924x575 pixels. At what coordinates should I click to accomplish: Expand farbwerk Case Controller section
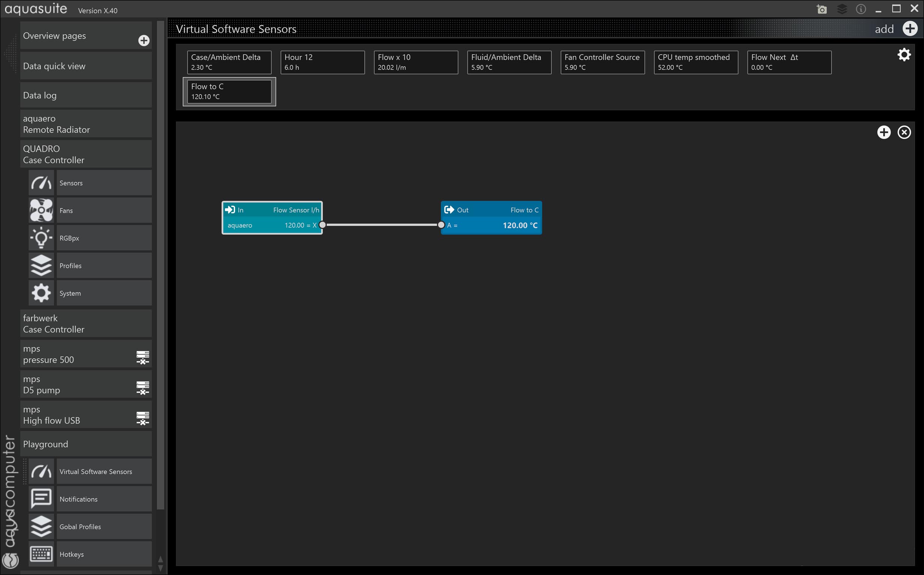click(86, 324)
